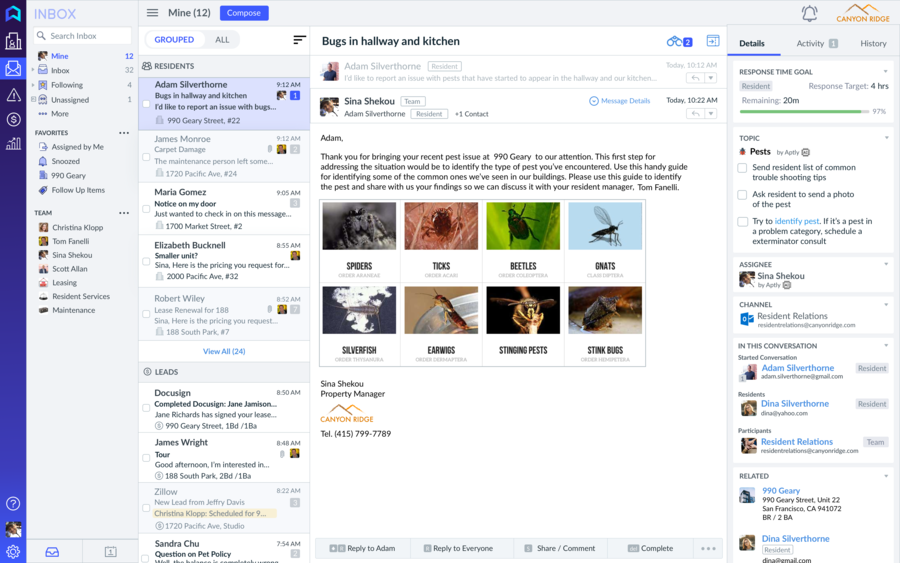Expand the Assignee section arrow

pyautogui.click(x=886, y=265)
